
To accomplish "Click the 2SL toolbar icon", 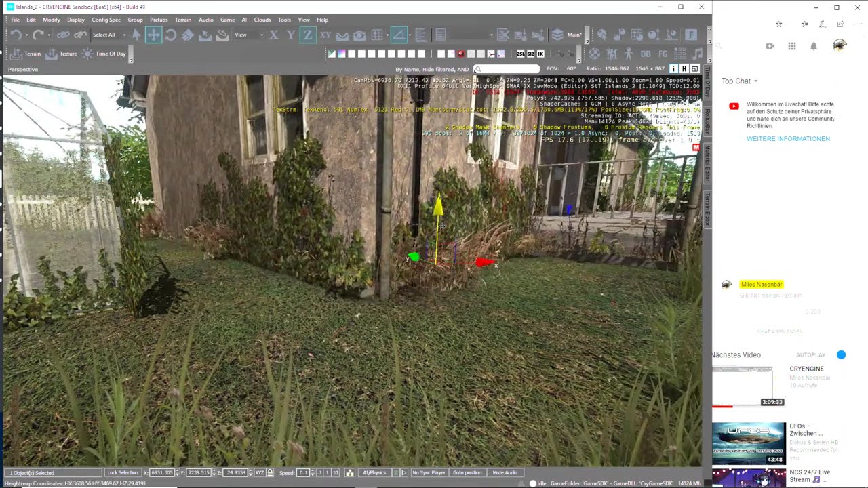I will [x=521, y=54].
